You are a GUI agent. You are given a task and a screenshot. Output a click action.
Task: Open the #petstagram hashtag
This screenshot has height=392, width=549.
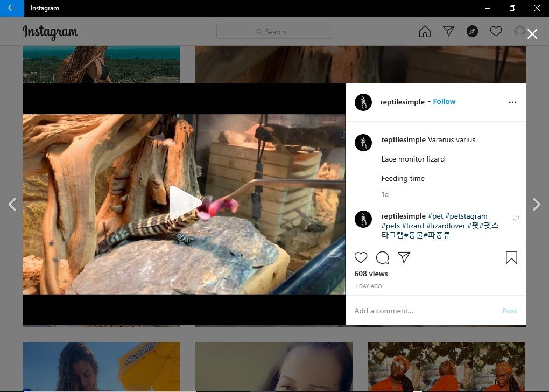(466, 216)
